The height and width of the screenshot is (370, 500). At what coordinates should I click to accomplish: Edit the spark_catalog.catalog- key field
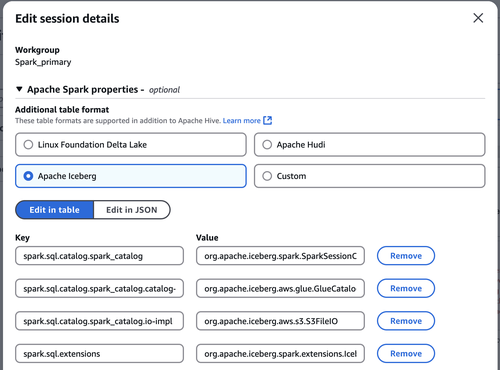pyautogui.click(x=99, y=288)
